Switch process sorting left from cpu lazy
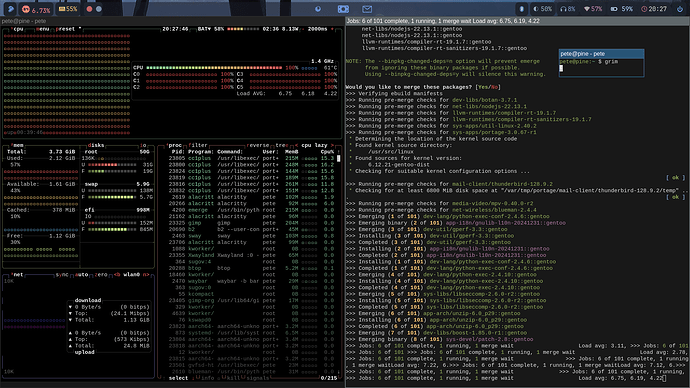This screenshot has width=690, height=388. point(296,145)
